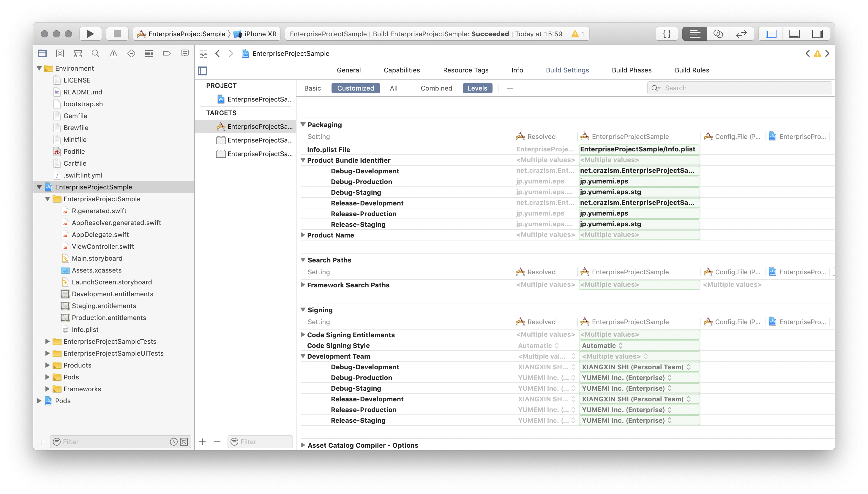
Task: Jump to previous issue arrow
Action: click(x=808, y=53)
